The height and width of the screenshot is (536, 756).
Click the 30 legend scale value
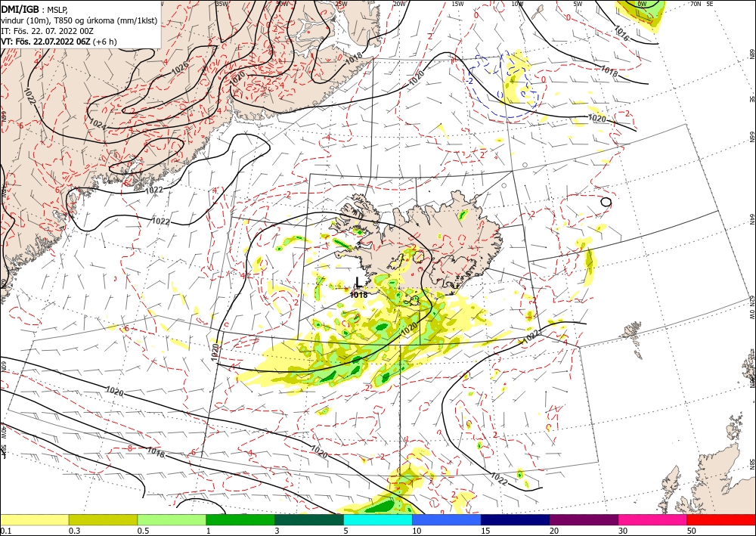623,531
